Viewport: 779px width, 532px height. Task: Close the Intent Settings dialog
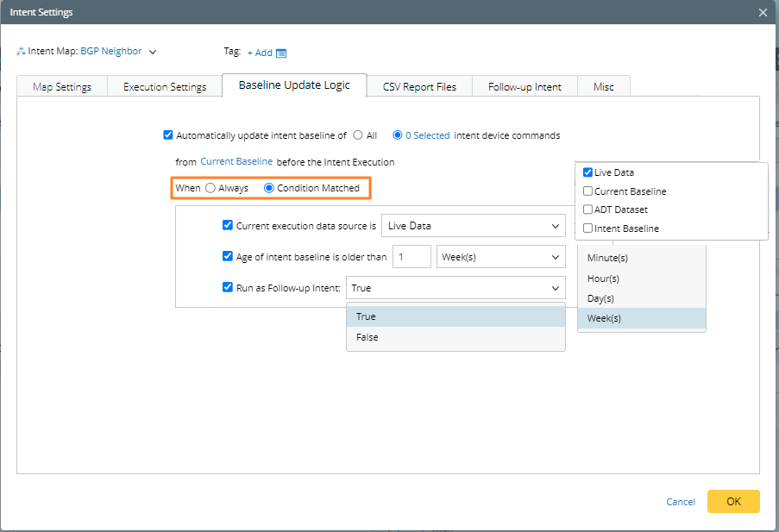(763, 12)
